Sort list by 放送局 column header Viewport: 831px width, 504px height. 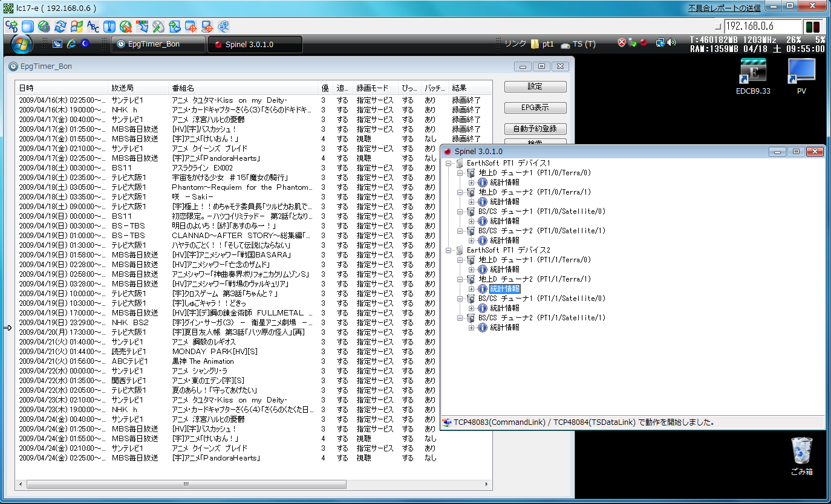tap(138, 88)
